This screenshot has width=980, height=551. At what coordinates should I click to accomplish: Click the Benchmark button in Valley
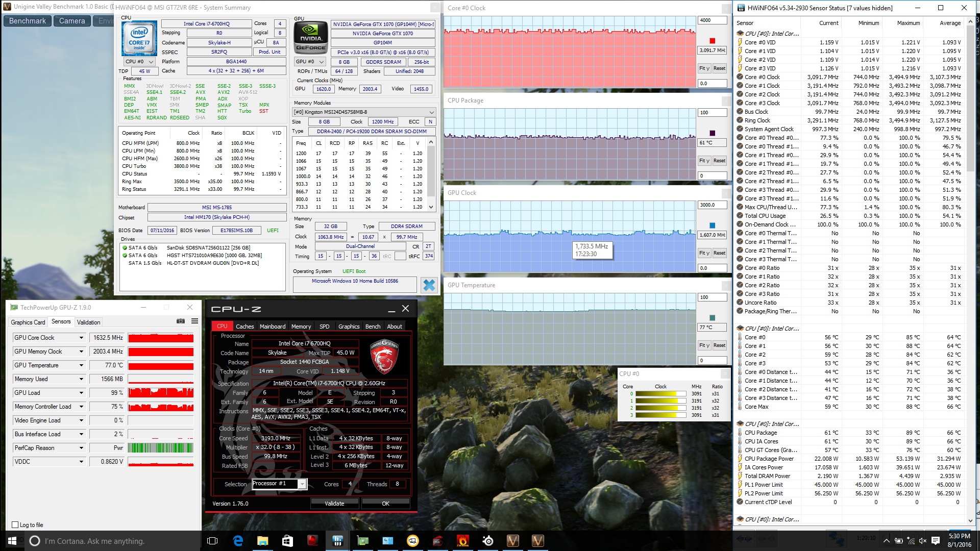[x=28, y=21]
